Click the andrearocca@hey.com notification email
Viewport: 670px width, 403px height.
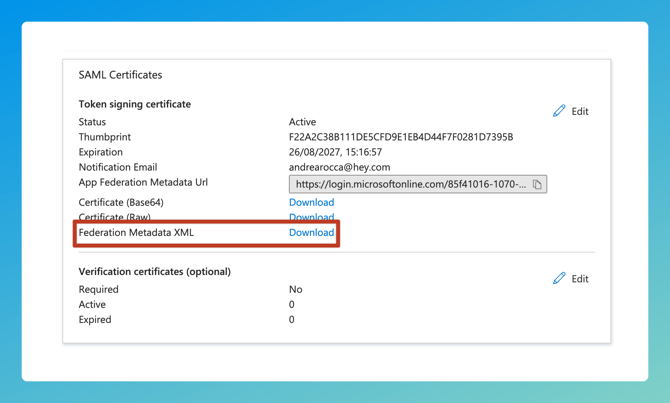click(x=339, y=168)
